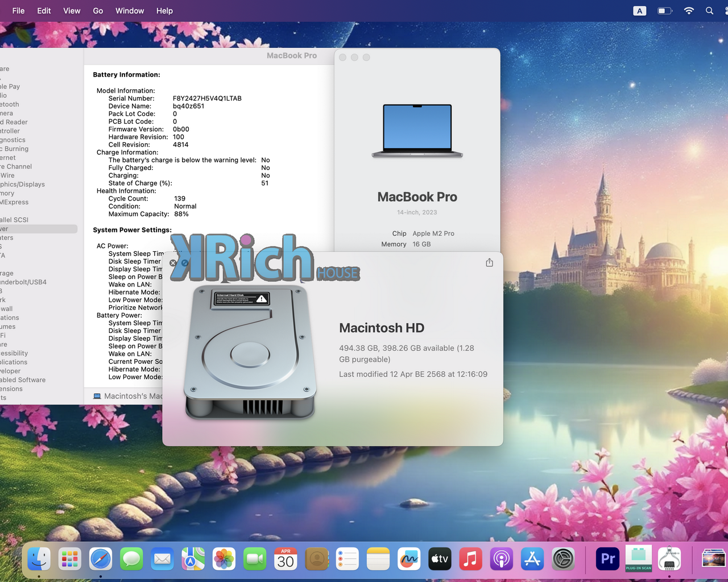The image size is (728, 582).
Task: Click the Condition value Normal
Action: (x=185, y=206)
